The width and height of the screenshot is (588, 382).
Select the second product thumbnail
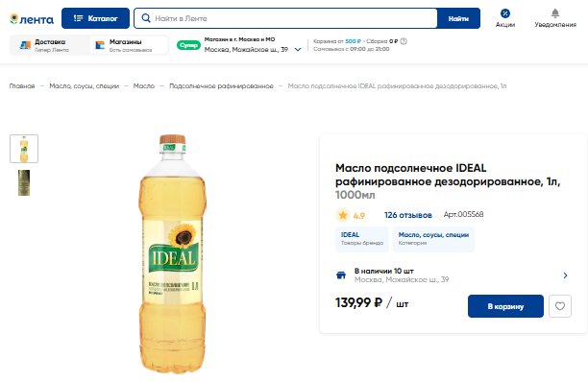click(x=24, y=182)
